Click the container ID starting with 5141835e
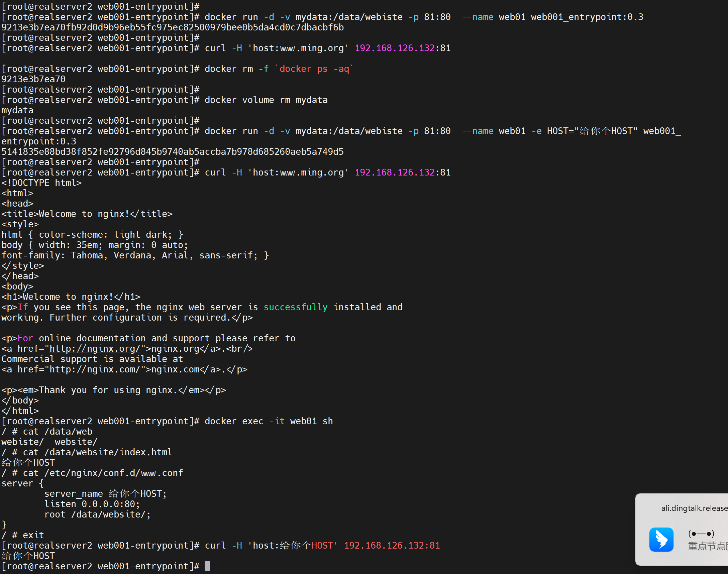728x574 pixels. [173, 152]
